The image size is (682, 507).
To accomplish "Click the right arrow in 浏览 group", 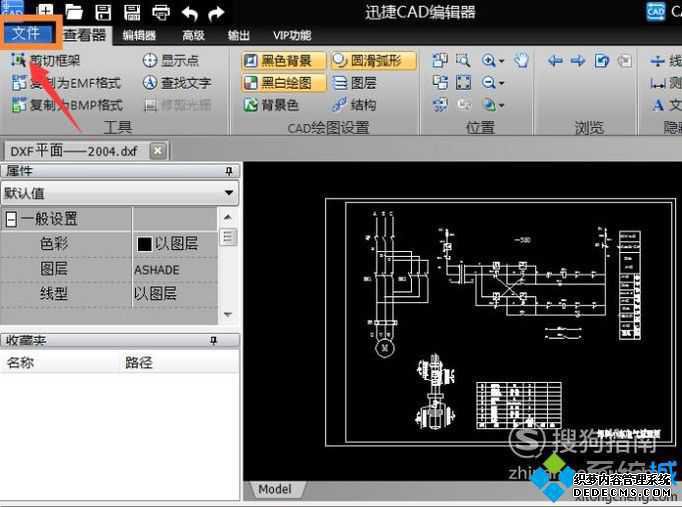I will tap(578, 60).
